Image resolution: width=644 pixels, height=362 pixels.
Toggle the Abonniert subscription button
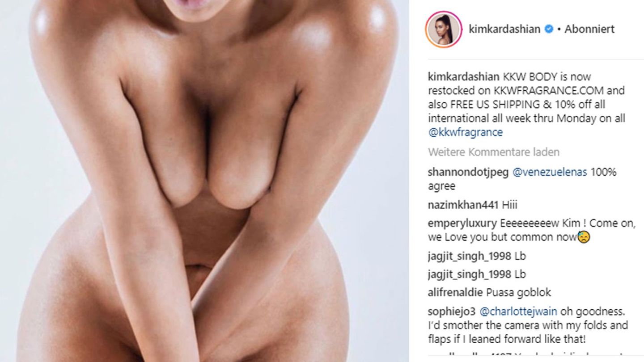tap(589, 29)
